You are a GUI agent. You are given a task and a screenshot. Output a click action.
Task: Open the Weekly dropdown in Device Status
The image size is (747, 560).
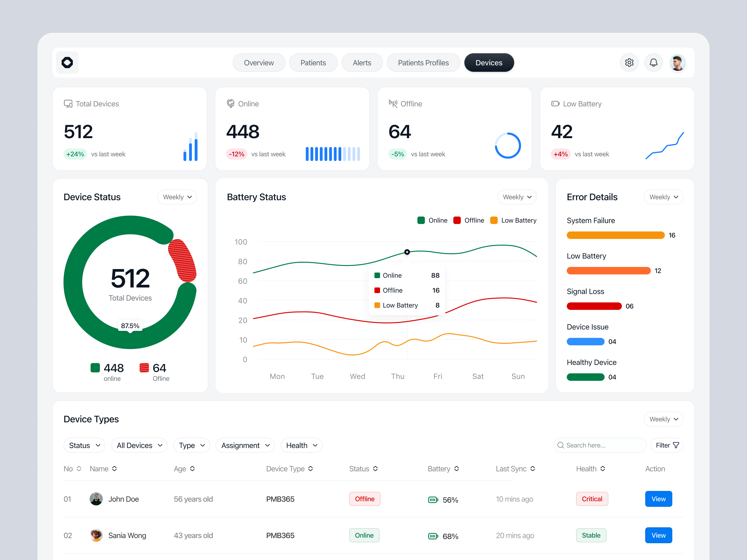[x=177, y=197]
